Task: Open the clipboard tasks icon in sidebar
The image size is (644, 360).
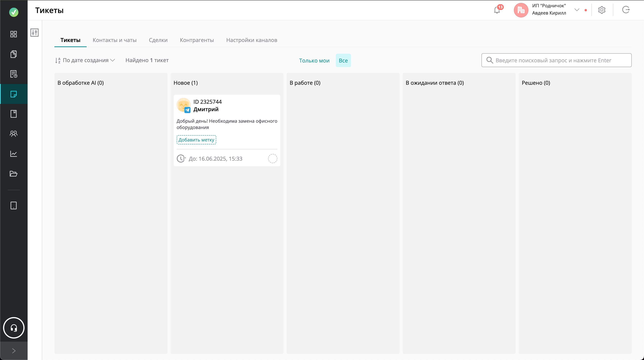Action: 13,54
